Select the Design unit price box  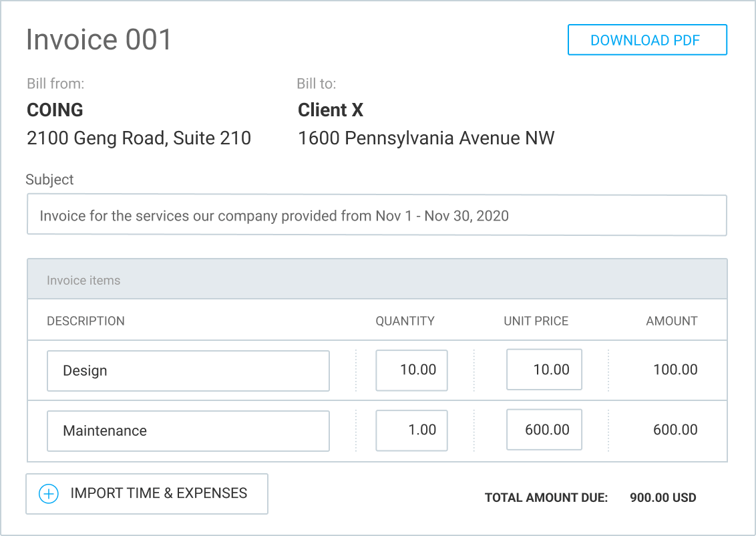pyautogui.click(x=544, y=370)
